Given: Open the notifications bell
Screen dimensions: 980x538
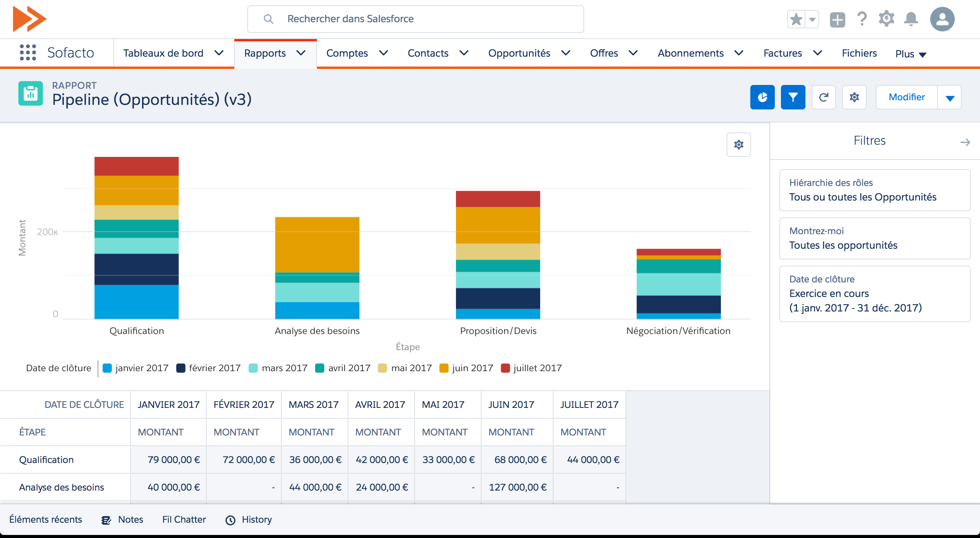Looking at the screenshot, I should (911, 19).
